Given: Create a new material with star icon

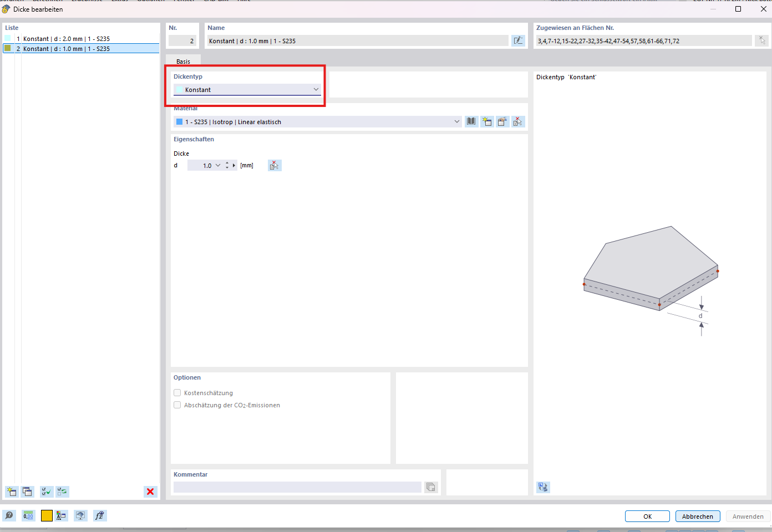Looking at the screenshot, I should pos(486,122).
